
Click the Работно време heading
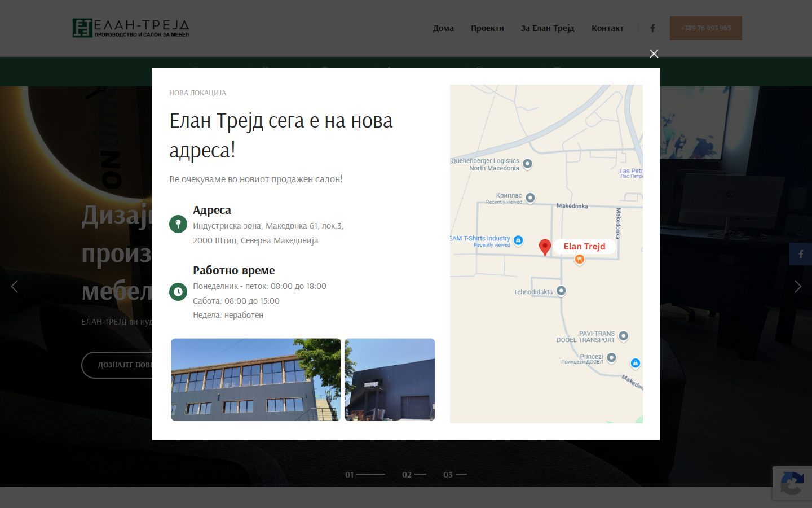click(234, 270)
